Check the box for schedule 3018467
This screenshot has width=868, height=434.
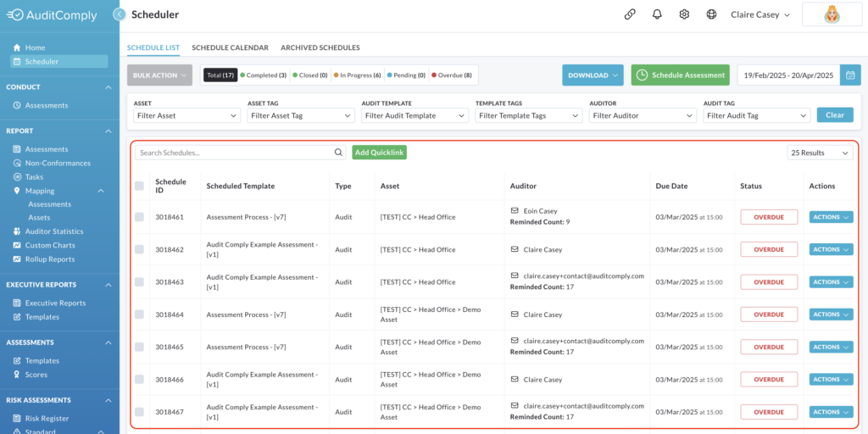(139, 412)
